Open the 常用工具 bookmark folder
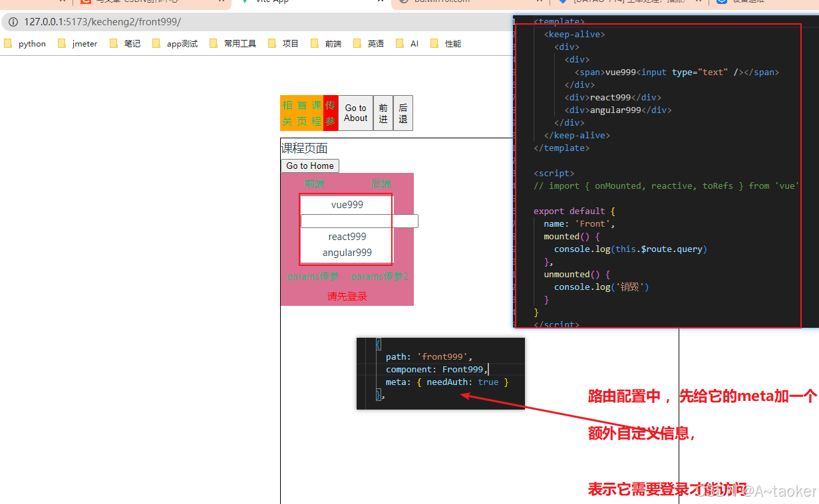This screenshot has height=504, width=819. (233, 44)
